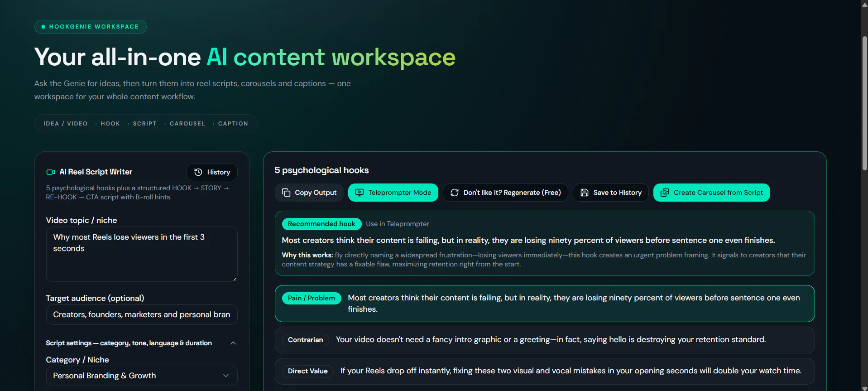Click the HOOKGENIE WORKSPACE badge
The height and width of the screenshot is (391, 868).
pyautogui.click(x=91, y=27)
